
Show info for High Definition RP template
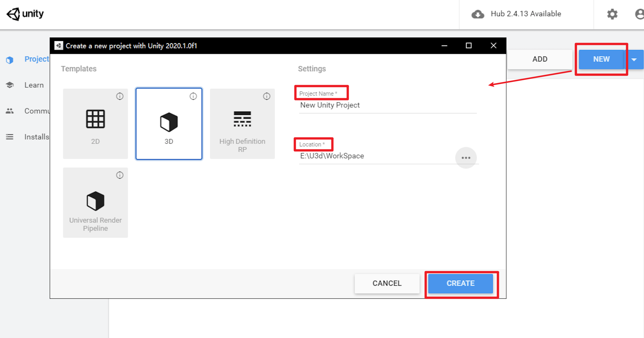click(x=267, y=96)
